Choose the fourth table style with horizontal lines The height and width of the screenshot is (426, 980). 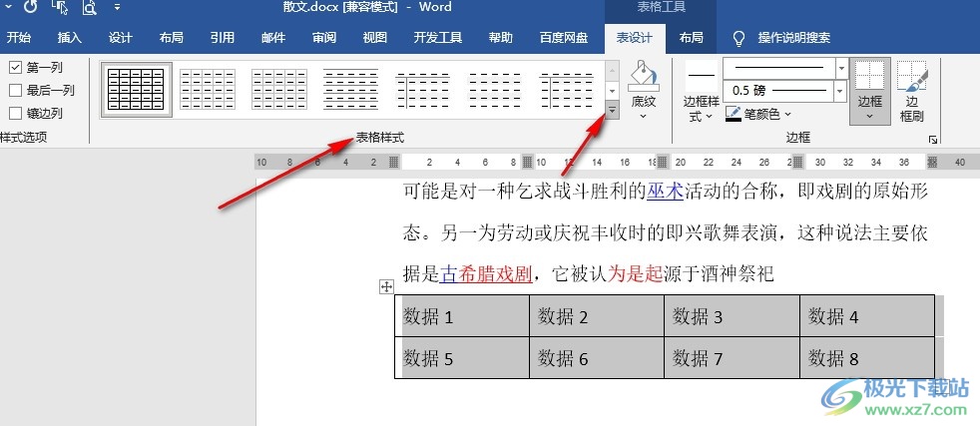point(351,90)
